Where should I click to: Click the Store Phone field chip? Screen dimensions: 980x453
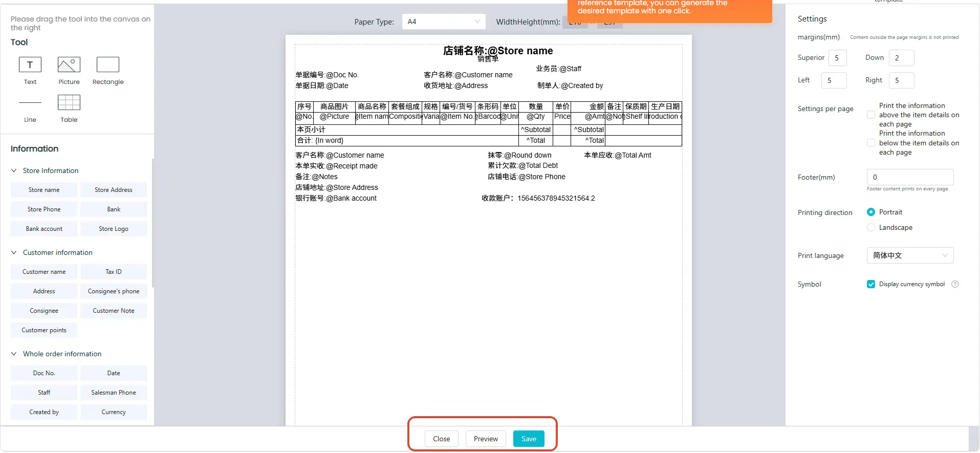(44, 209)
